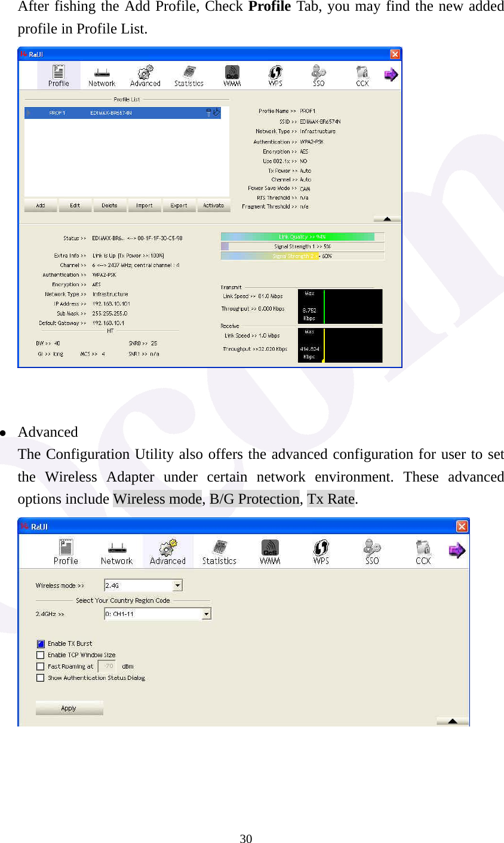
Task: Check Fast Roaming at -70 dBm
Action: (40, 666)
